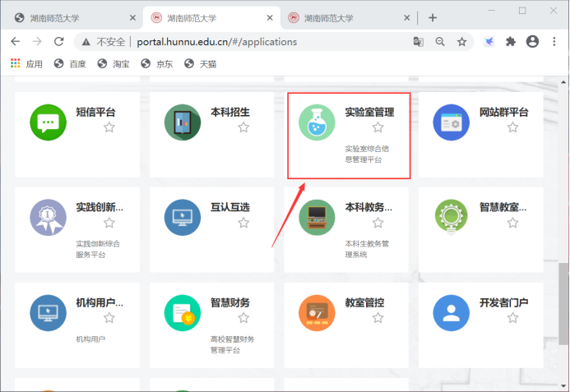The width and height of the screenshot is (570, 392).
Task: Open the Chrome extensions puzzle menu
Action: click(x=511, y=41)
